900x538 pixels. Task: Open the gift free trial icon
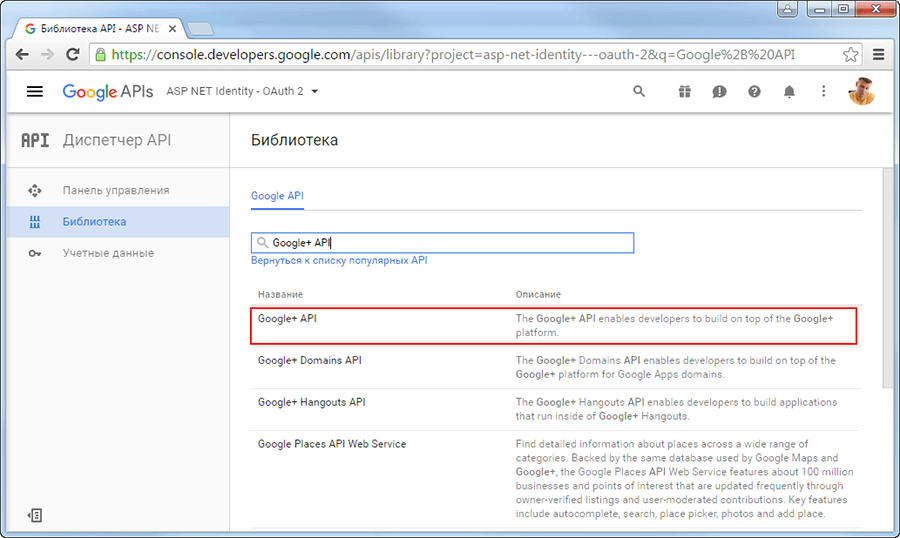[x=685, y=91]
